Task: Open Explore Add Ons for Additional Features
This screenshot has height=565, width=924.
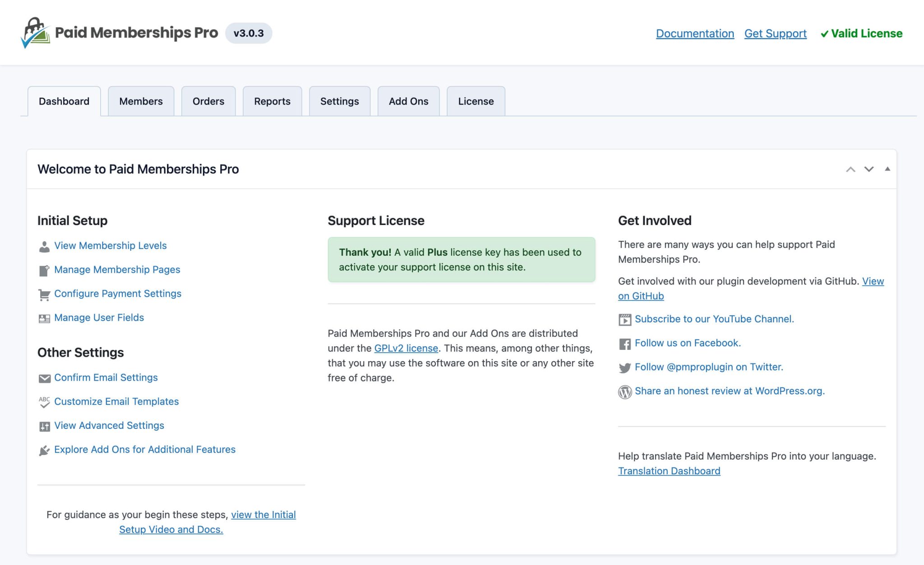Action: [x=145, y=449]
